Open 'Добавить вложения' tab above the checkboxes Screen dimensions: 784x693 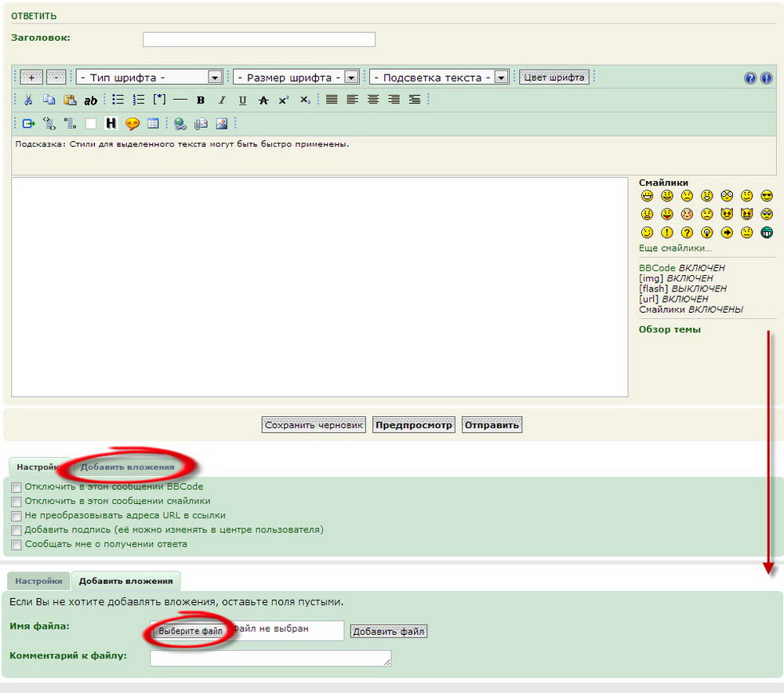tap(128, 467)
